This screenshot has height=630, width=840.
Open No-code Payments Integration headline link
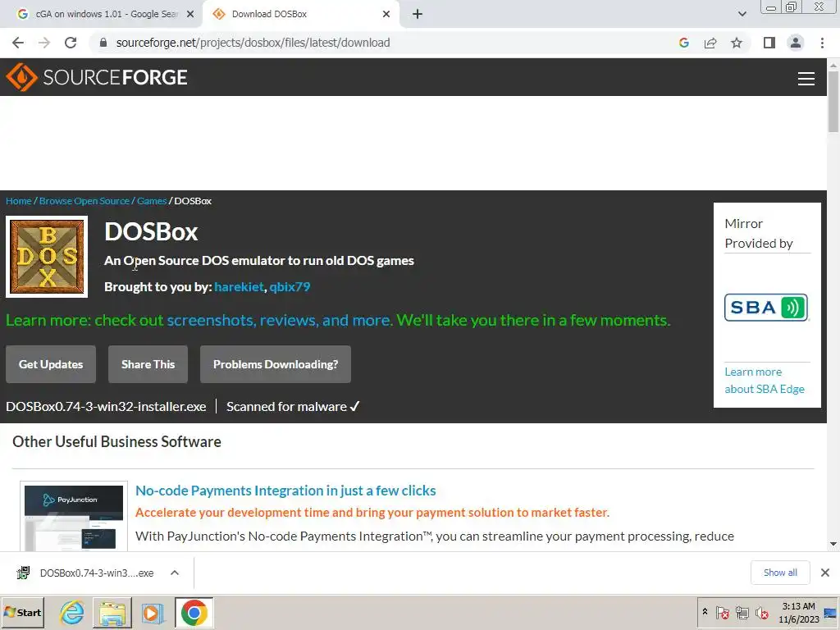pos(285,491)
